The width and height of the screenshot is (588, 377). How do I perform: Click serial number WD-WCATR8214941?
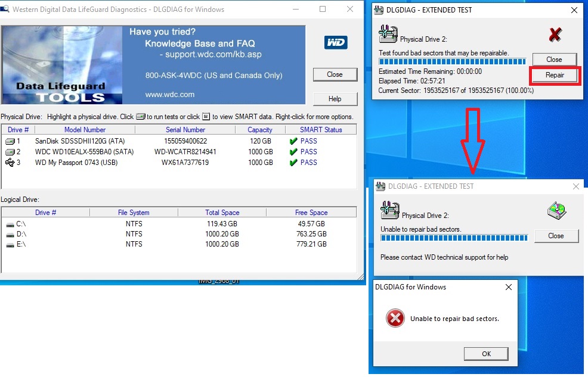[x=185, y=152]
